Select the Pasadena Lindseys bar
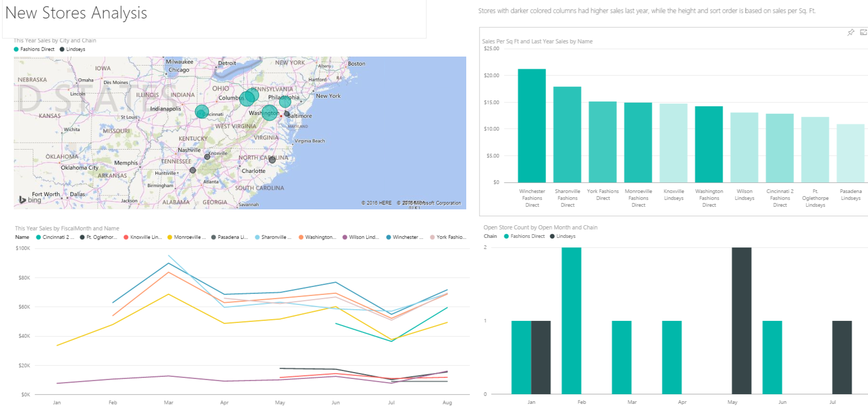Viewport: 868px width, 406px height. coord(851,153)
